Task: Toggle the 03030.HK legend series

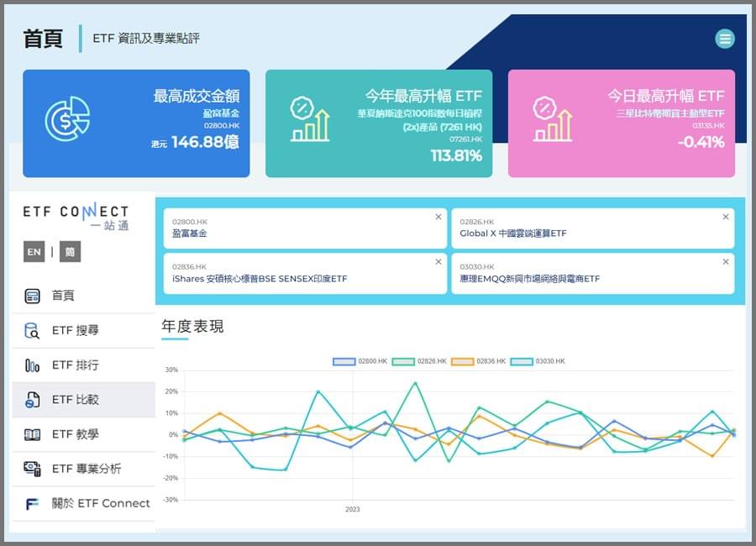Action: tap(538, 361)
